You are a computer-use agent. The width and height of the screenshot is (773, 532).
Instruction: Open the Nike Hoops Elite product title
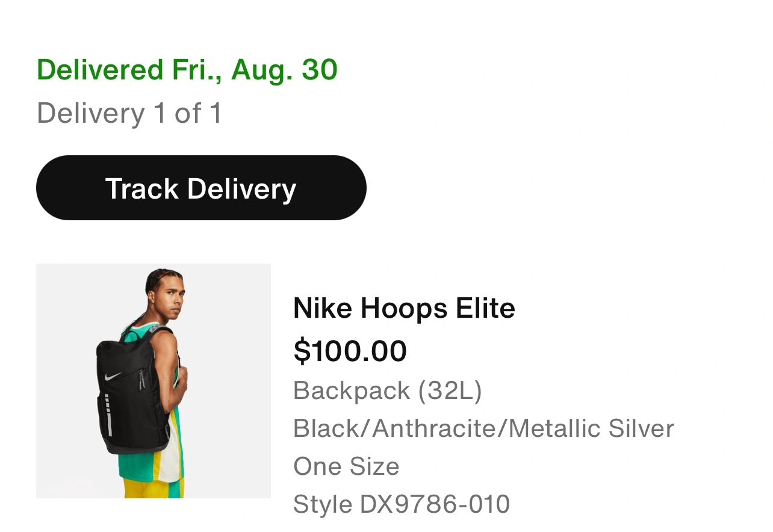[403, 308]
